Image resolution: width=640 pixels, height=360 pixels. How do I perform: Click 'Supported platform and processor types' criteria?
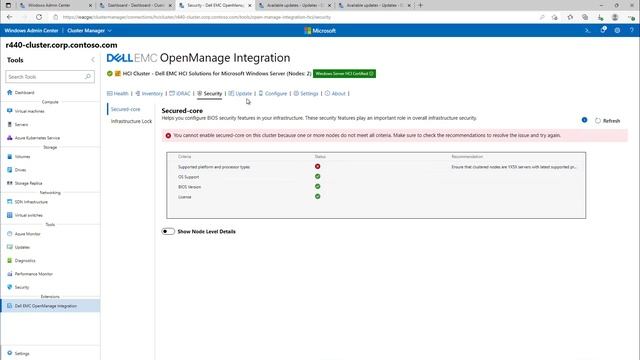(214, 167)
